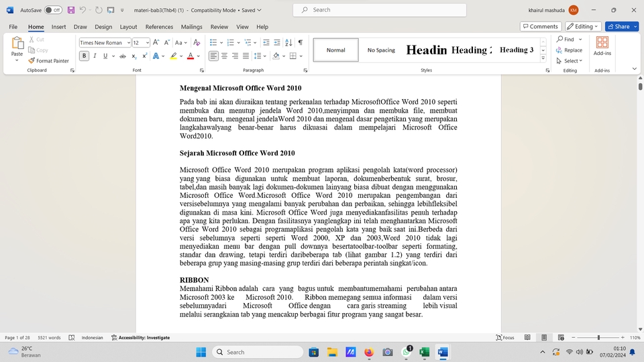Switch to Read Mode view
The width and height of the screenshot is (644, 362).
point(527,337)
